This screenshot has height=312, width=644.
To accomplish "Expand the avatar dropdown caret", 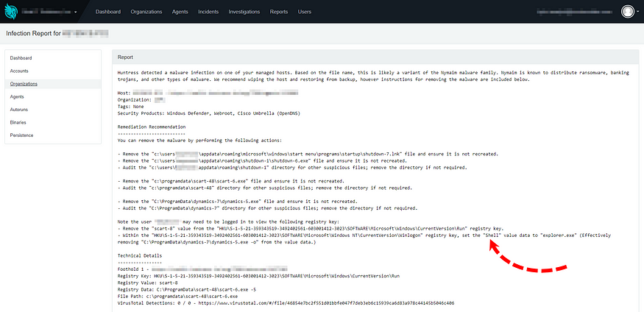I will (x=637, y=12).
